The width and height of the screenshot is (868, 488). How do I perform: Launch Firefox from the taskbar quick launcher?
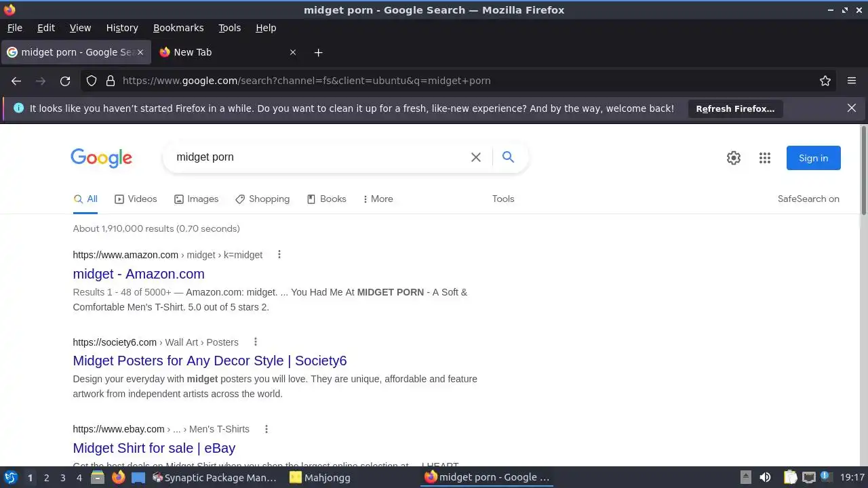point(118,477)
